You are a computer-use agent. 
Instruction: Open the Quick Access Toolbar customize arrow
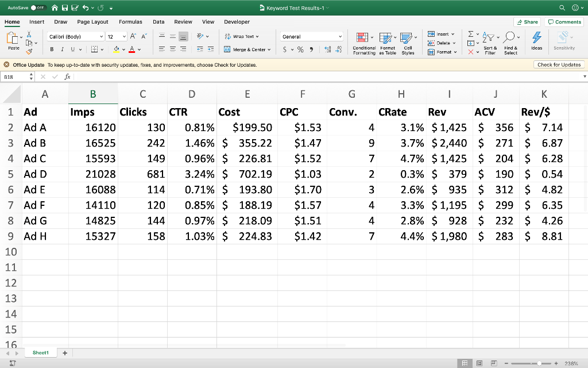coord(111,8)
